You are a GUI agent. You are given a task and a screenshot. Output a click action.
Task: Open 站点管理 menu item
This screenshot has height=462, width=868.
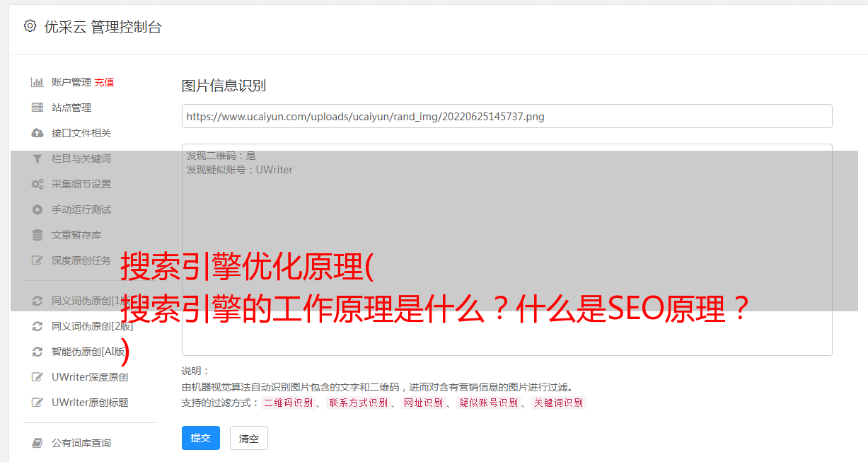(71, 108)
